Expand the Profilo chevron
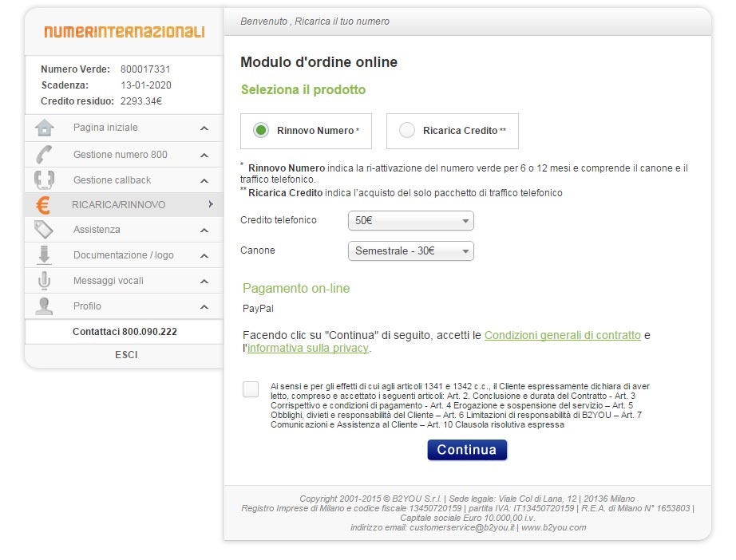Screen dimensions: 736x560 click(204, 307)
